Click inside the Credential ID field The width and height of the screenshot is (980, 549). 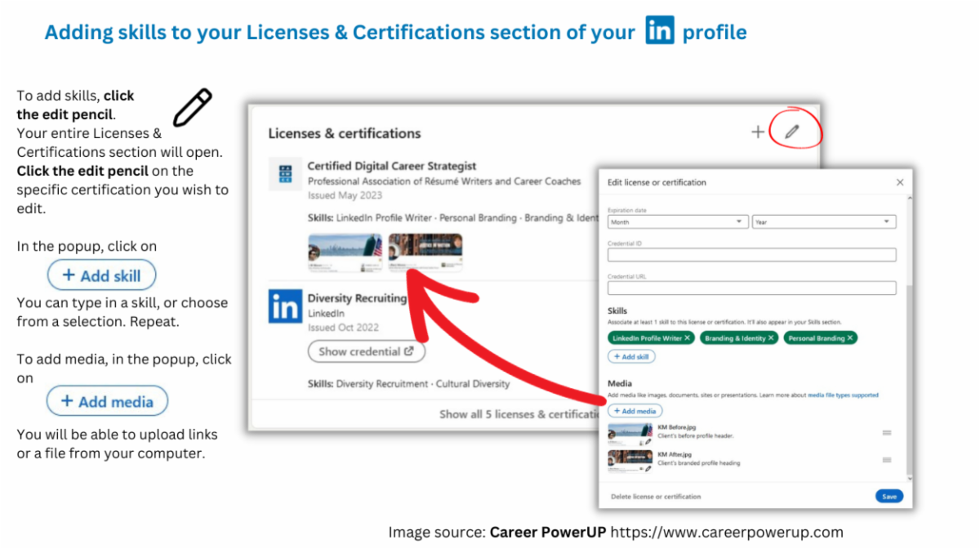751,254
